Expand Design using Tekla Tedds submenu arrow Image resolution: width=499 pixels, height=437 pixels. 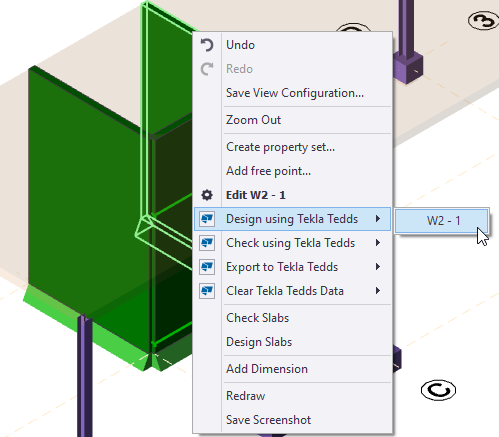378,219
